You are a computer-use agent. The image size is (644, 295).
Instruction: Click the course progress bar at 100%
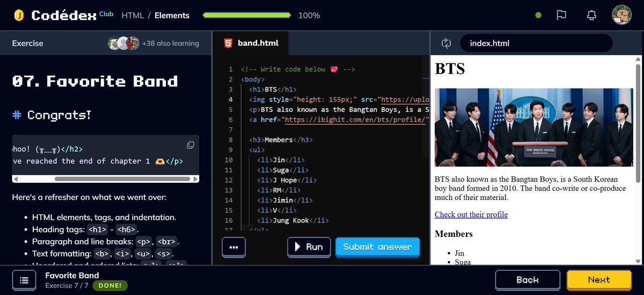(x=247, y=16)
